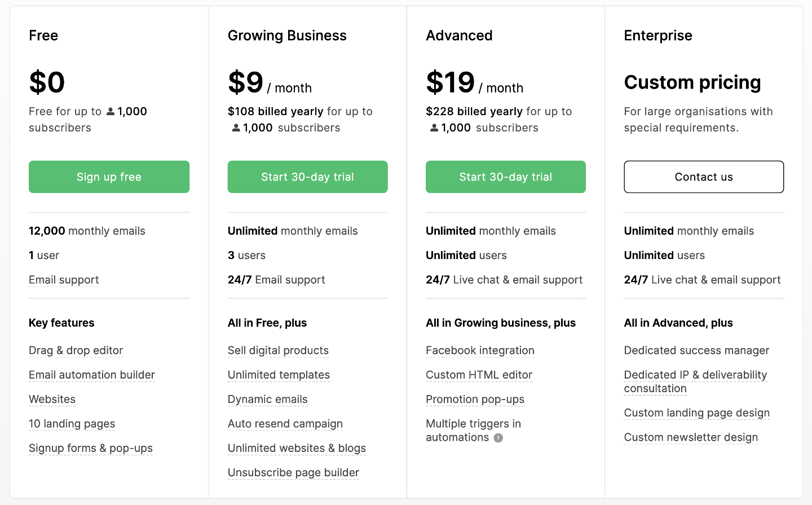Start 30-day trial for Growing Business plan

(x=307, y=177)
